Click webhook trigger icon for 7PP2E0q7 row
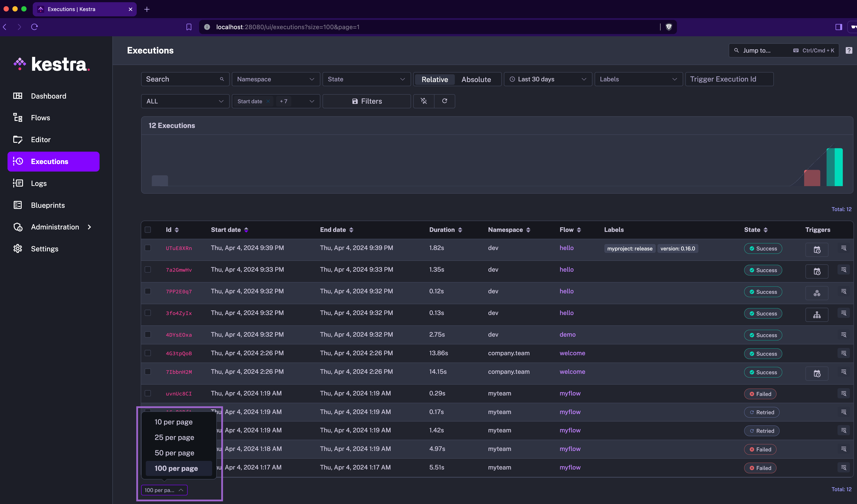The width and height of the screenshot is (857, 504). [817, 293]
